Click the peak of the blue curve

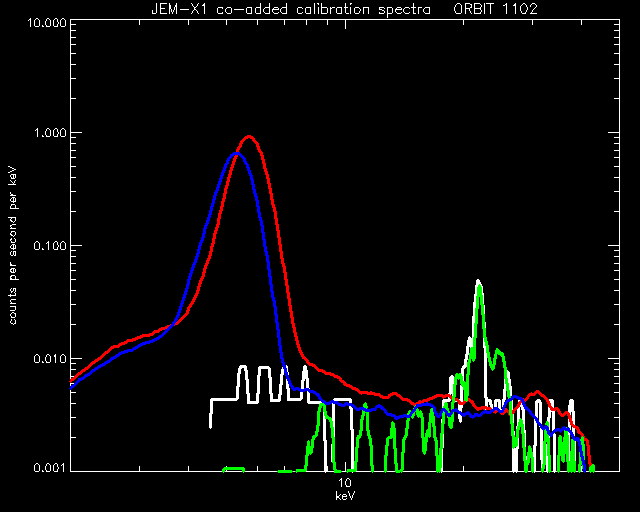tap(236, 154)
